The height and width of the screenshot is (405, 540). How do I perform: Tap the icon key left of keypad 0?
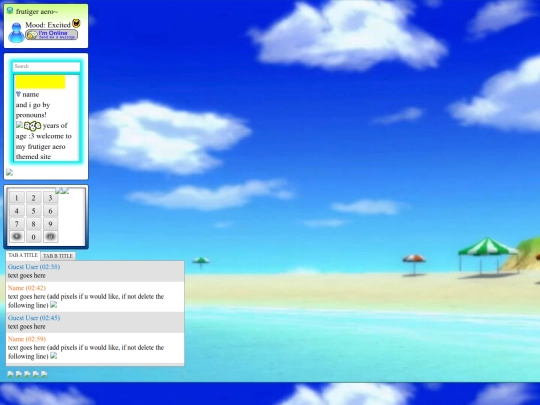(17, 237)
